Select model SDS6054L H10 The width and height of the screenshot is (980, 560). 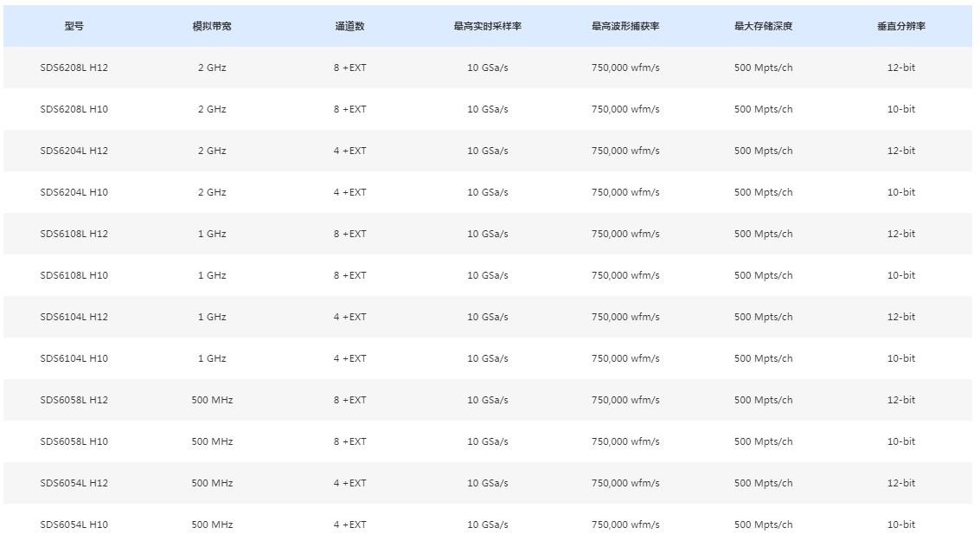74,525
